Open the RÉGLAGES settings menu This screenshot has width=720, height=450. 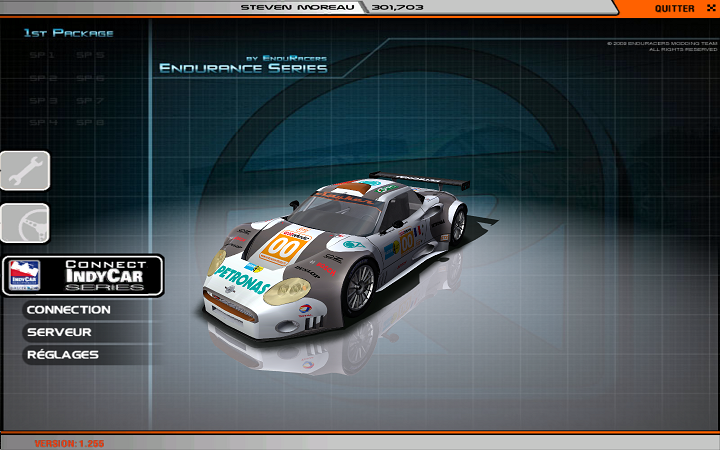point(63,354)
